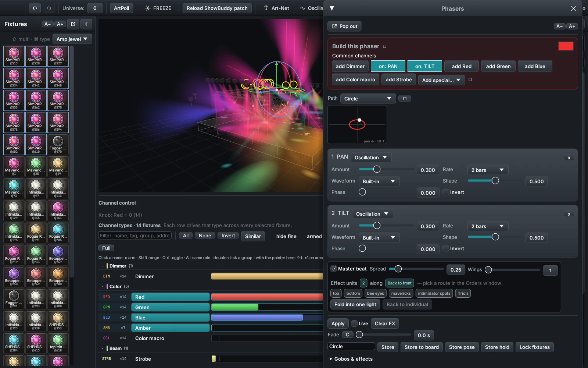Choose the Trio's group

pyautogui.click(x=463, y=293)
